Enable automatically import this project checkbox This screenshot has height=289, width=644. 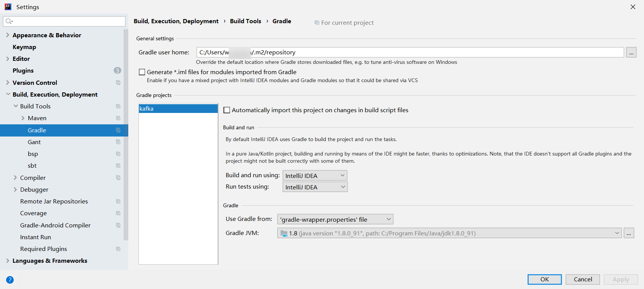[227, 110]
